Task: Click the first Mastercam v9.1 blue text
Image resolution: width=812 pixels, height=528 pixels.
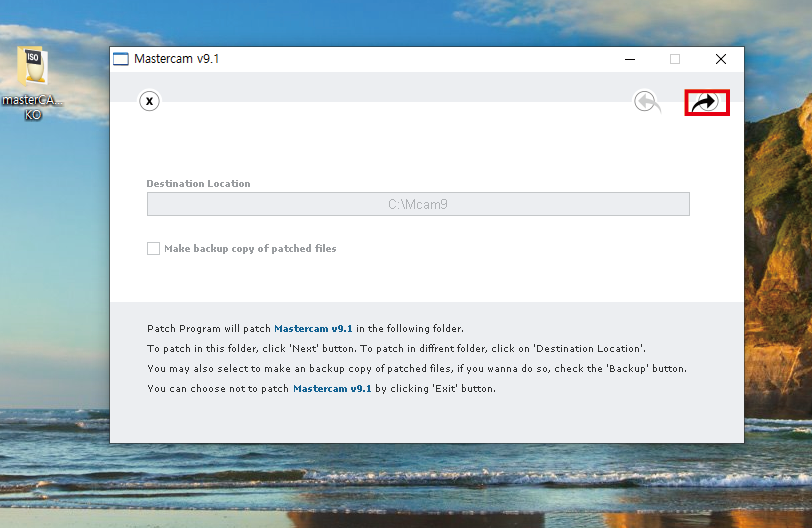Action: [313, 329]
